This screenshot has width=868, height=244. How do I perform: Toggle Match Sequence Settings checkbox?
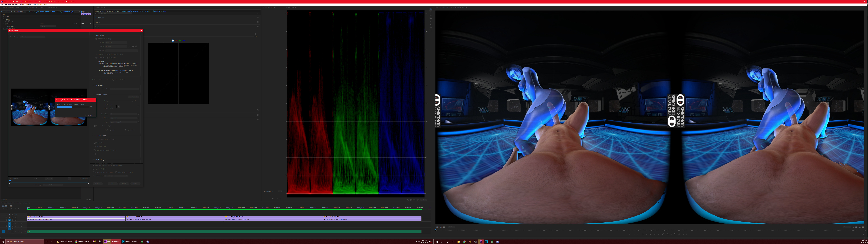coord(96,39)
